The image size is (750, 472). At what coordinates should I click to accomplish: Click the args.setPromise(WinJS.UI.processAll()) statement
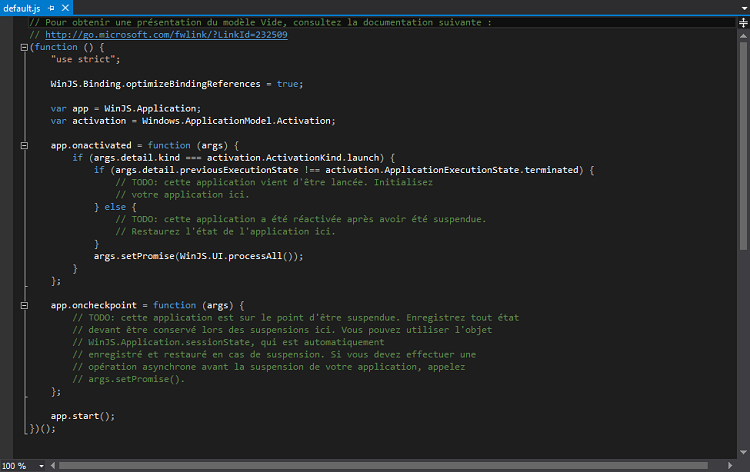pos(197,256)
